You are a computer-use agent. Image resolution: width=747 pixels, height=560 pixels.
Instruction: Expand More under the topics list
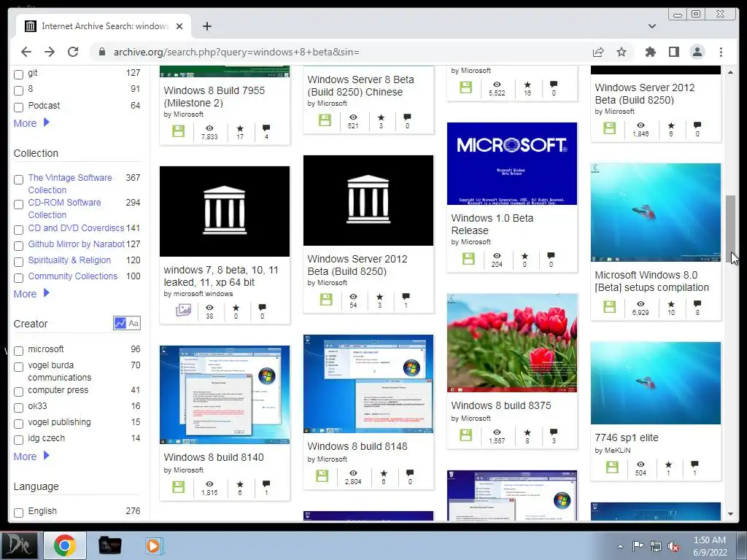coord(31,122)
